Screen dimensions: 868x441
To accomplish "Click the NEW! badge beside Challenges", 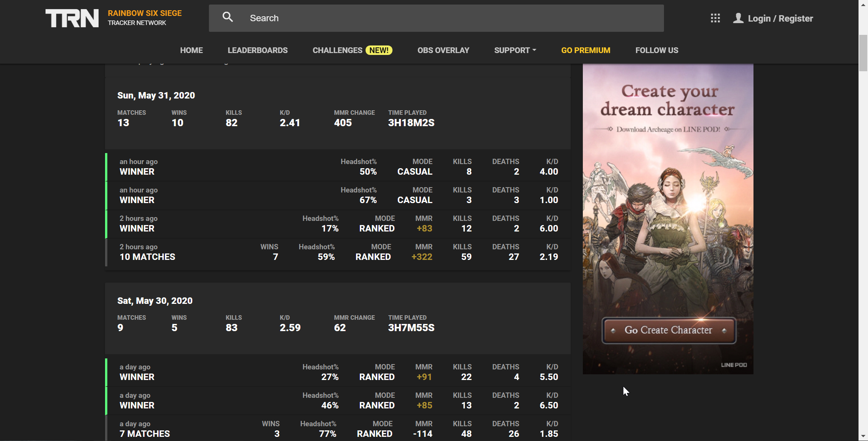I will point(378,50).
